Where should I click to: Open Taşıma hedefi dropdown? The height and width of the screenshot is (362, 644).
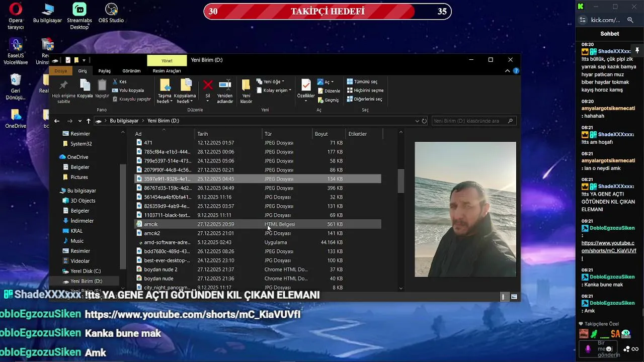165,99
